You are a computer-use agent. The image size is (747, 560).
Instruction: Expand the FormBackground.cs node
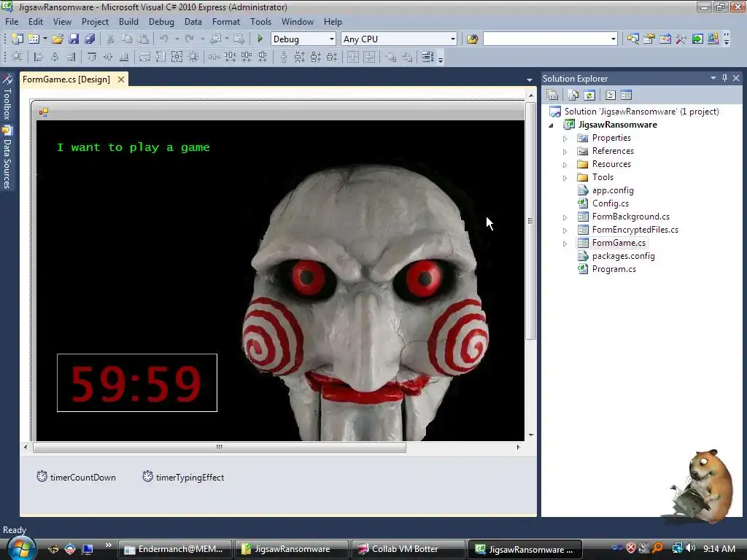tap(565, 217)
